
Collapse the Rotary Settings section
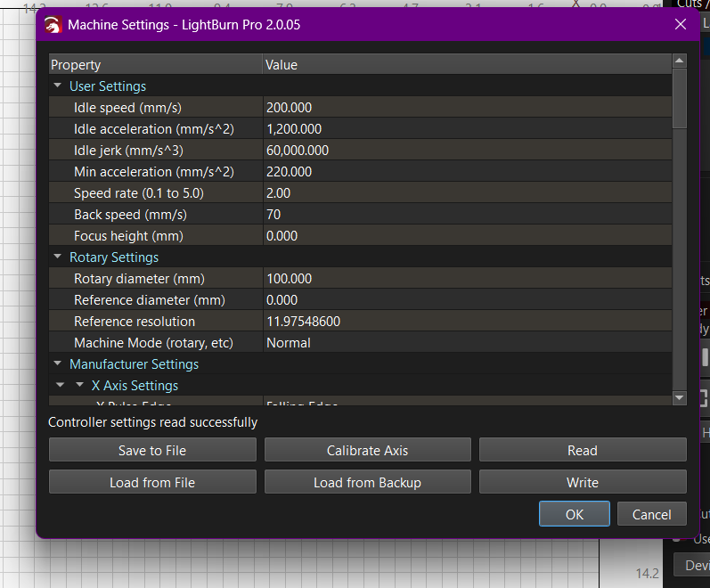[58, 257]
